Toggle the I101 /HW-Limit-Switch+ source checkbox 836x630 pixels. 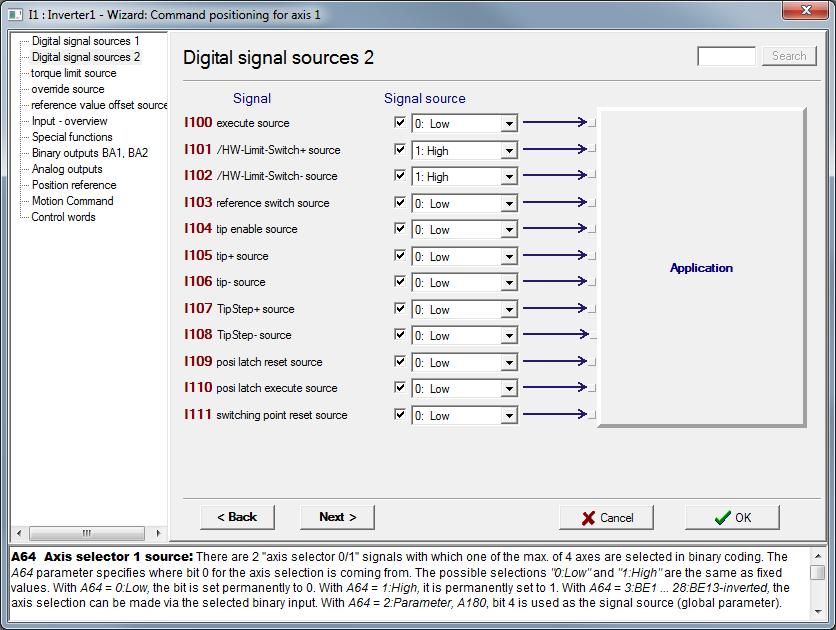click(x=399, y=149)
